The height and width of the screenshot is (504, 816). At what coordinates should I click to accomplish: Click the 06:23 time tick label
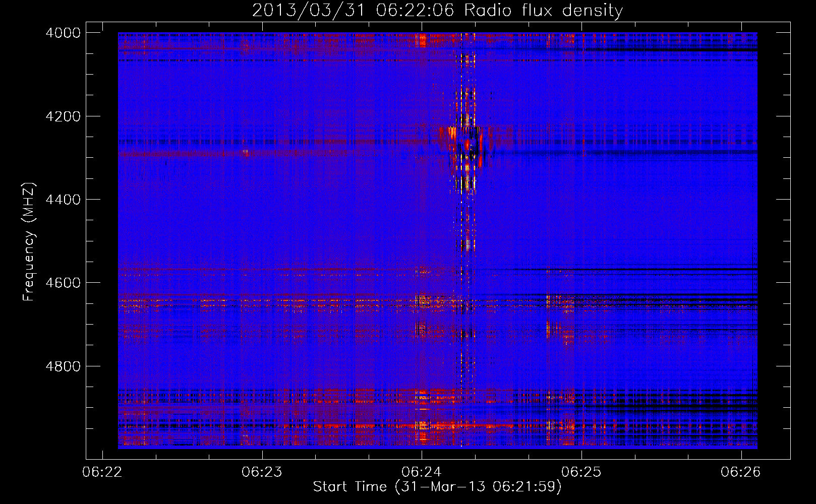click(262, 472)
